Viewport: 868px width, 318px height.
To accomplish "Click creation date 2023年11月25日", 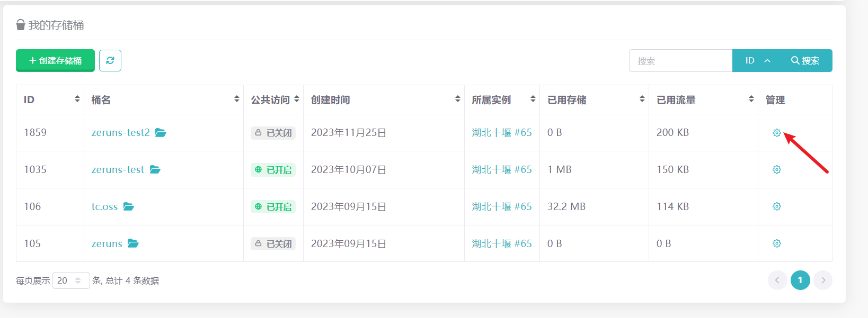I will point(349,132).
